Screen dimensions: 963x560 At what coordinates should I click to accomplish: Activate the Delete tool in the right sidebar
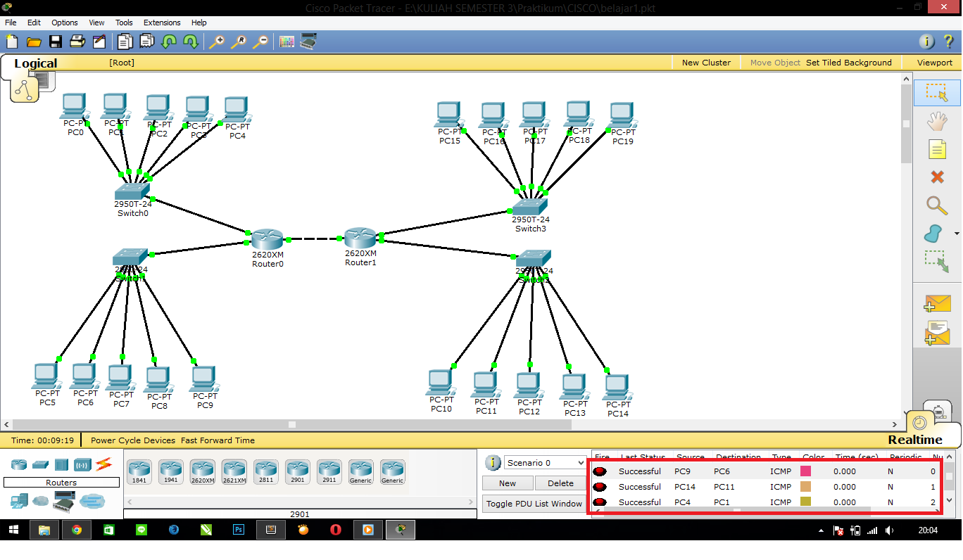click(x=937, y=177)
